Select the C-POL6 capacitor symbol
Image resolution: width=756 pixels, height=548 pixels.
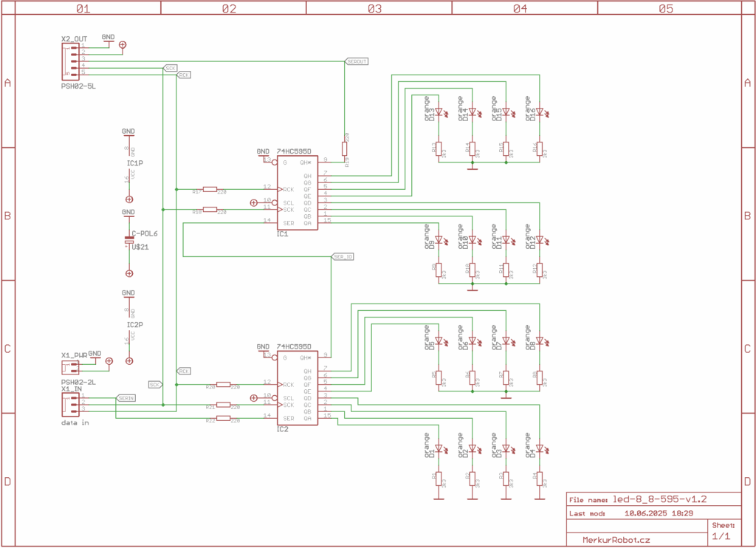click(129, 240)
